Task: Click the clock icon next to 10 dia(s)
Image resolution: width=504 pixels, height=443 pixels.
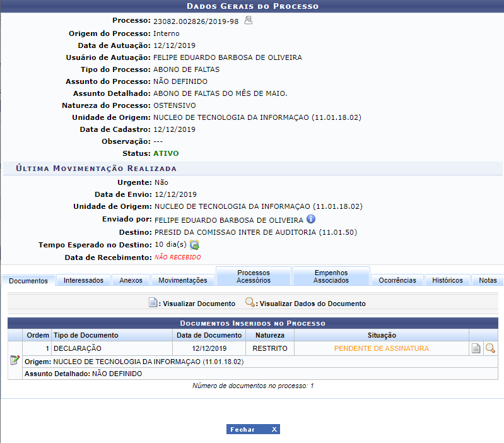Action: (194, 245)
